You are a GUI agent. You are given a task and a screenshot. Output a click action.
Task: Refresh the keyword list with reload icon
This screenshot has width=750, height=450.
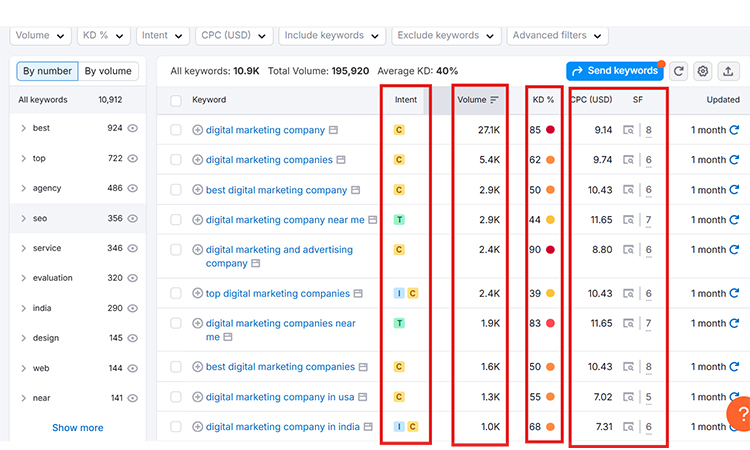click(678, 71)
